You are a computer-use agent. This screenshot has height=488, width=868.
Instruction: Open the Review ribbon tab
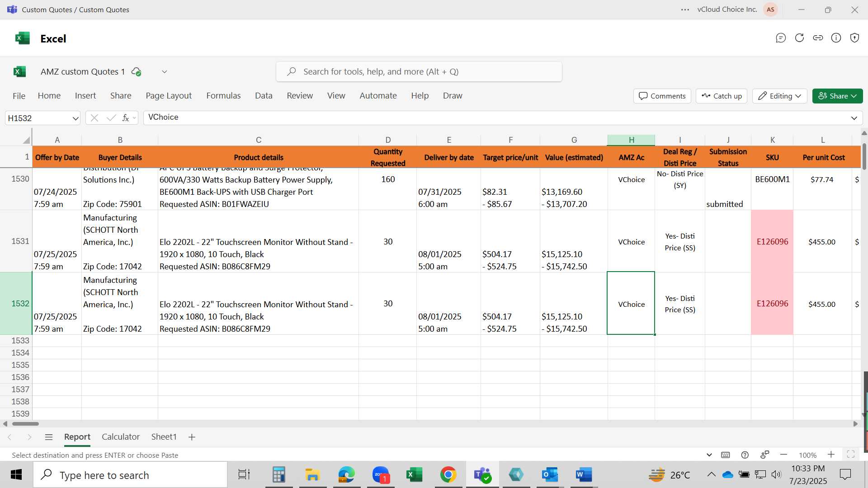300,96
